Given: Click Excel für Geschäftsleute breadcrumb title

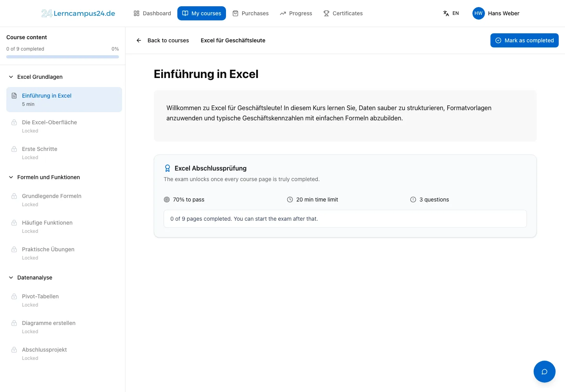Looking at the screenshot, I should click(233, 40).
